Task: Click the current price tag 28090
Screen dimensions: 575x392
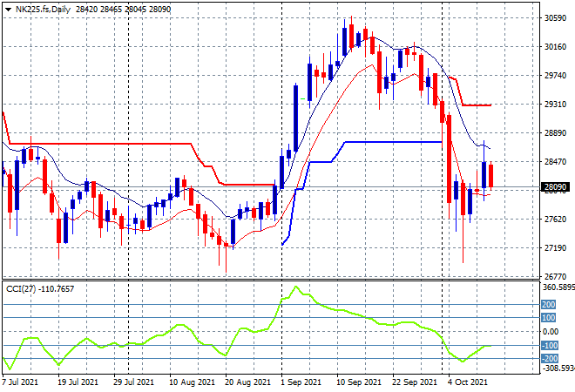Action: (555, 187)
